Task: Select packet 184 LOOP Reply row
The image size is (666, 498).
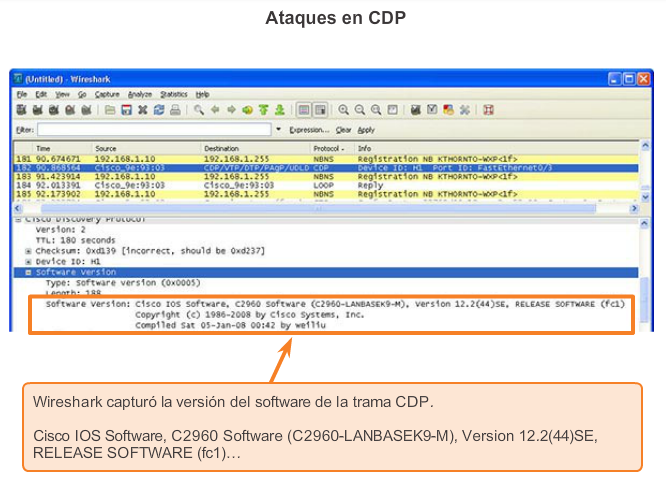Action: pyautogui.click(x=326, y=185)
